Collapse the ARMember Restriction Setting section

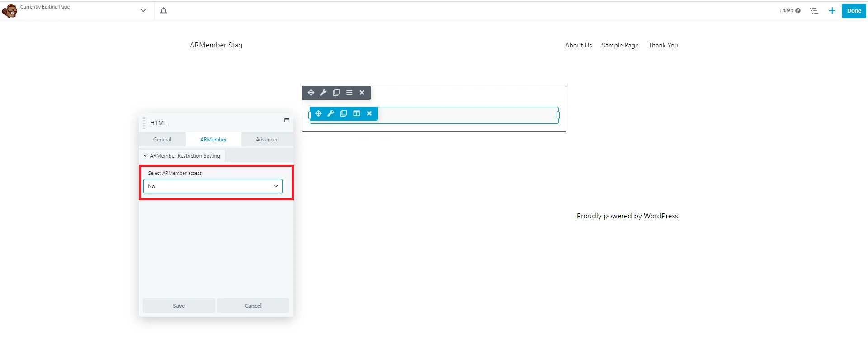click(182, 156)
